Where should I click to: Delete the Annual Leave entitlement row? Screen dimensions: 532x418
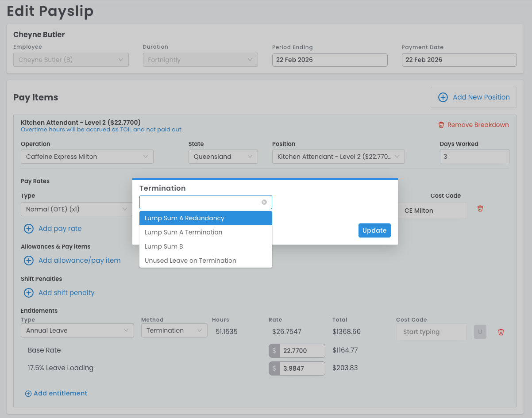[x=501, y=332]
